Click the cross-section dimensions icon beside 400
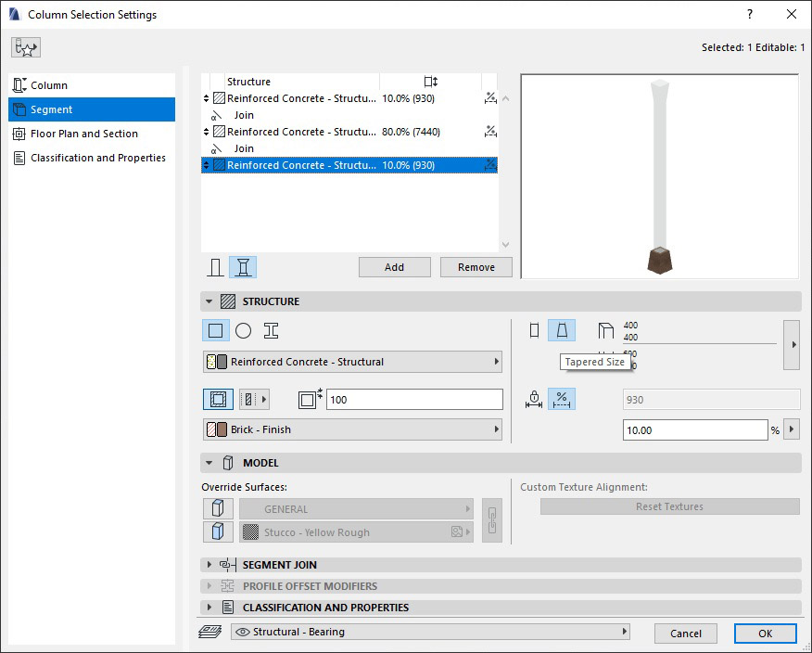This screenshot has width=812, height=653. click(605, 330)
